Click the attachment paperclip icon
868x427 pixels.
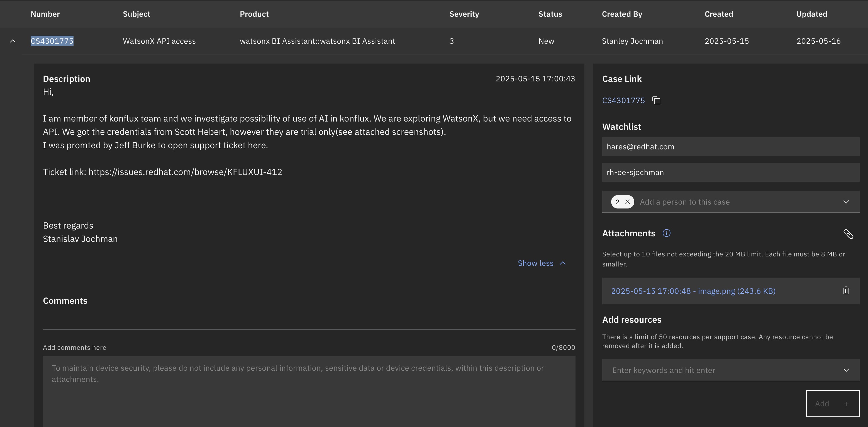(x=848, y=234)
